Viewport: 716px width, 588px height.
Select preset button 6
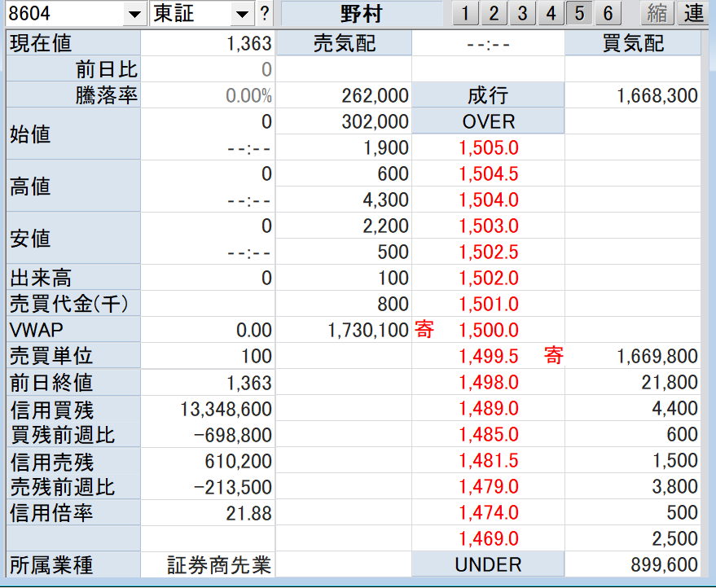[x=608, y=14]
